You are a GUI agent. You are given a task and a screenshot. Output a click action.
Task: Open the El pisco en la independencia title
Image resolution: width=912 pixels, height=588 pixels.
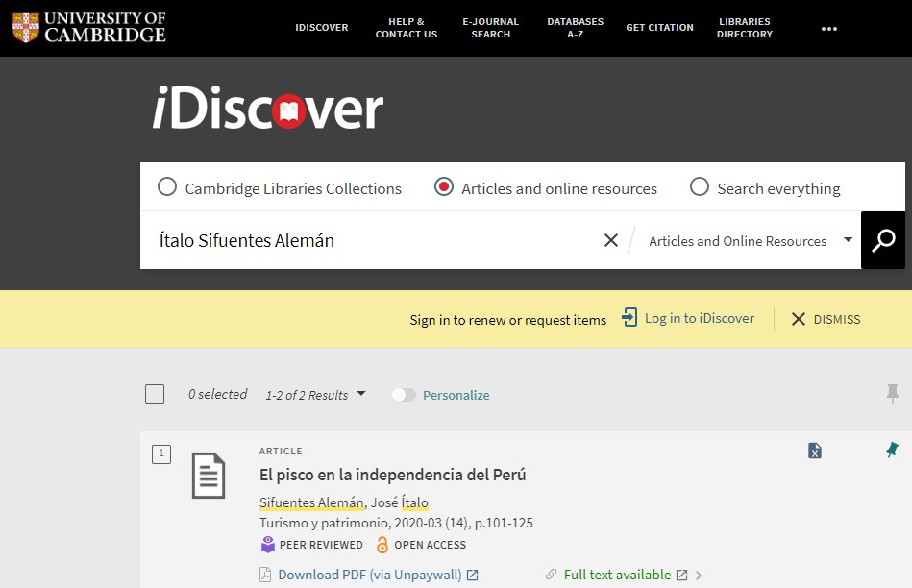click(x=393, y=475)
